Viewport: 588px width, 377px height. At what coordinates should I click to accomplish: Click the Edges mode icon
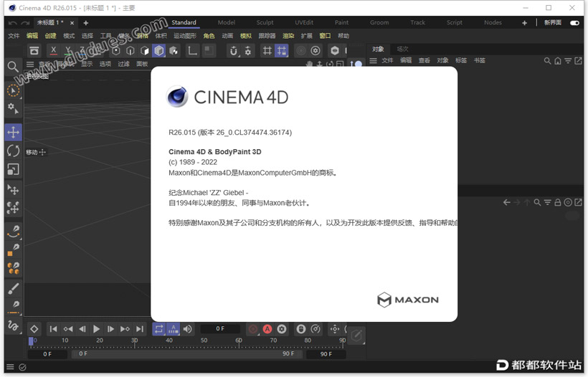(x=130, y=51)
